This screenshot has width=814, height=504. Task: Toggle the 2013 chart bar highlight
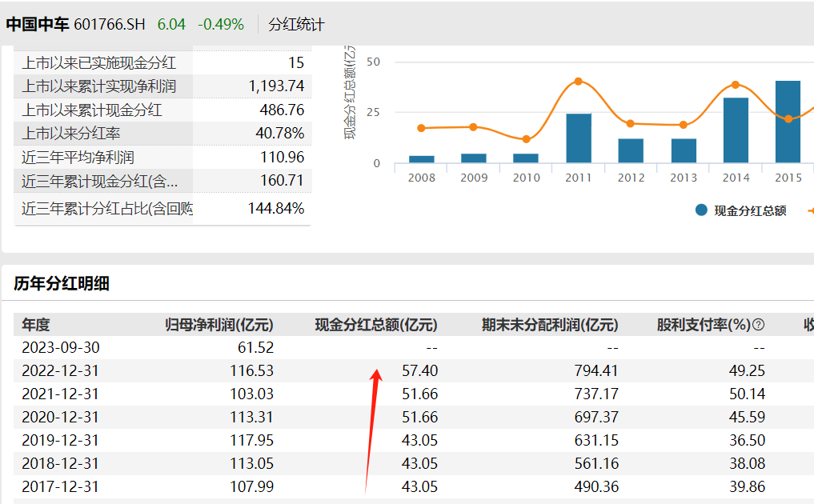click(683, 150)
